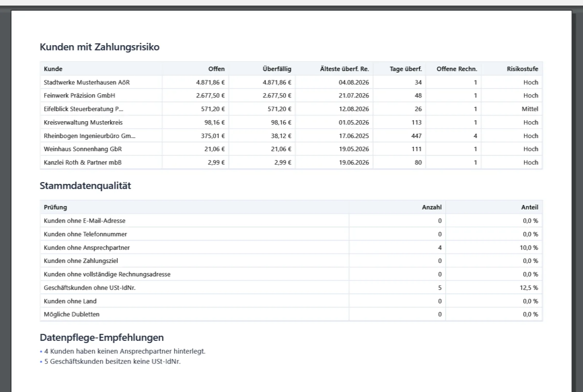
Task: Select the 'Kunden ohne E-Mail-Adresse' row
Action: pos(291,221)
